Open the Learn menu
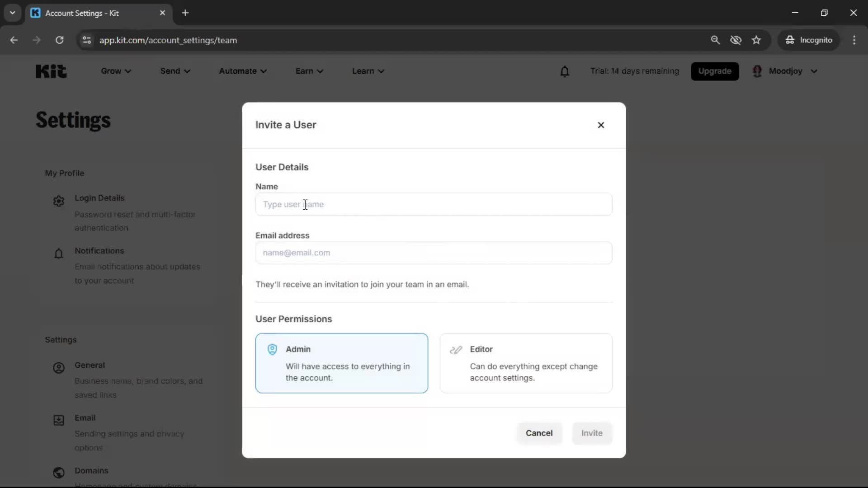Image resolution: width=868 pixels, height=488 pixels. coord(368,71)
